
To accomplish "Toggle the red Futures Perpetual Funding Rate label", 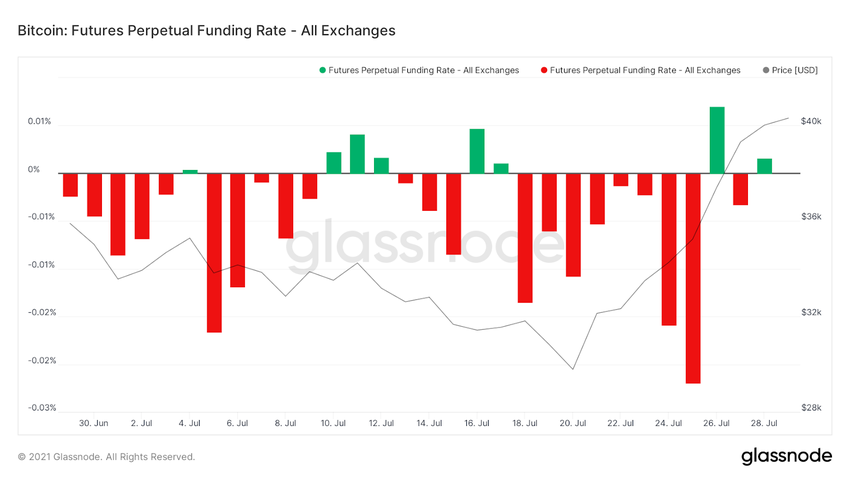I will point(646,70).
